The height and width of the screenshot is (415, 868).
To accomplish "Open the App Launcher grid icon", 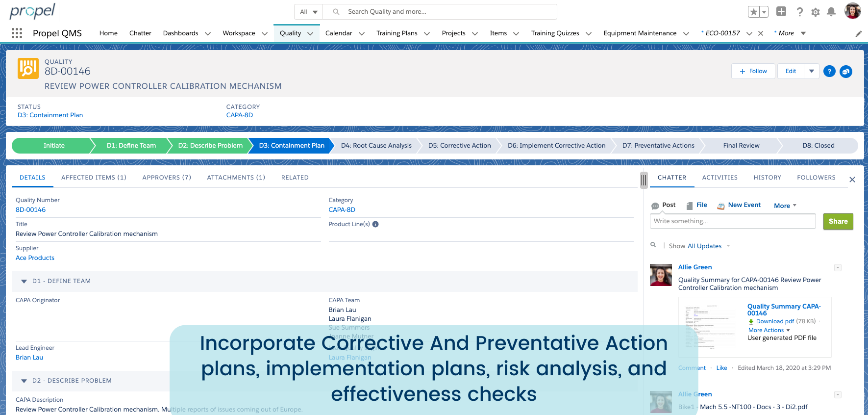I will pyautogui.click(x=17, y=33).
